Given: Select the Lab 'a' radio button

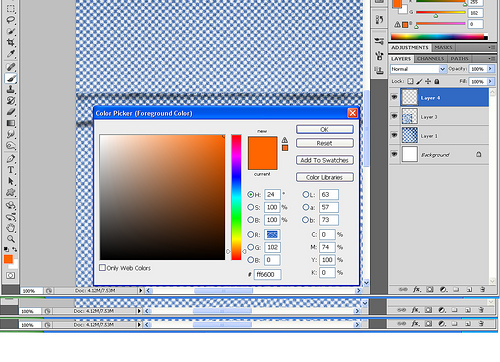Looking at the screenshot, I should [305, 207].
